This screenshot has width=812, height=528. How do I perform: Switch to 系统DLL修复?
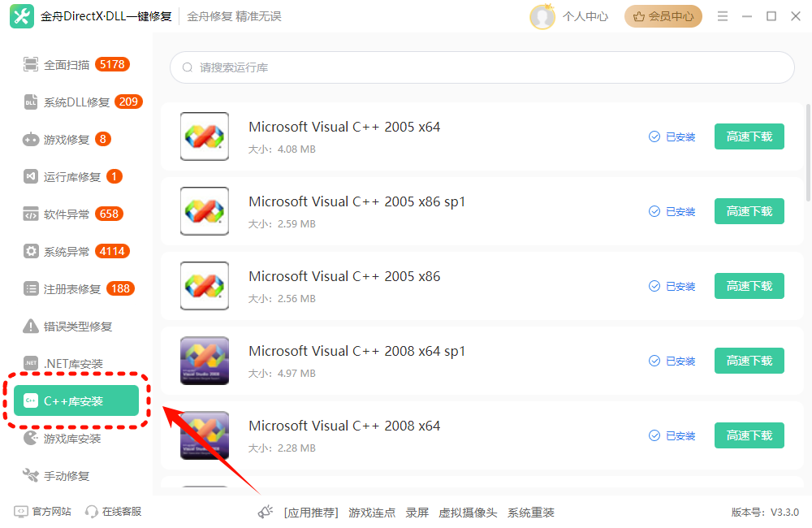click(76, 102)
